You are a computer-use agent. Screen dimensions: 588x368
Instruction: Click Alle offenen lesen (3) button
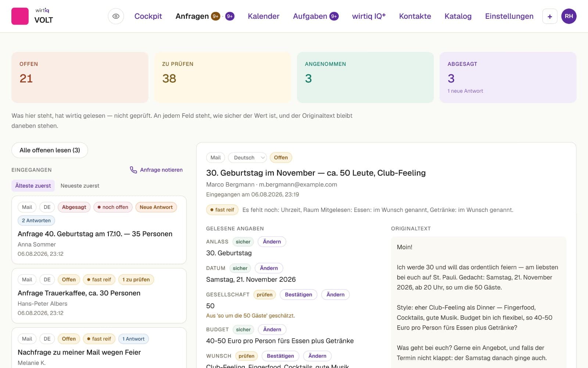50,150
